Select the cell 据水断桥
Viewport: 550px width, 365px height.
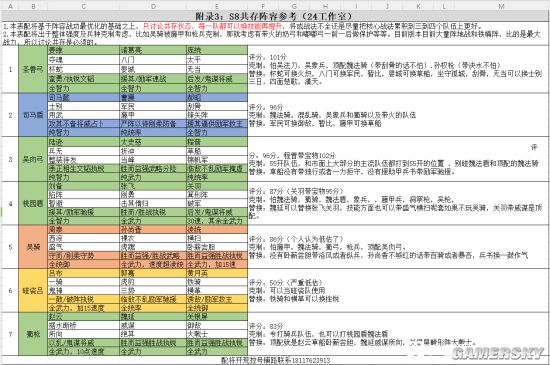coord(83,325)
